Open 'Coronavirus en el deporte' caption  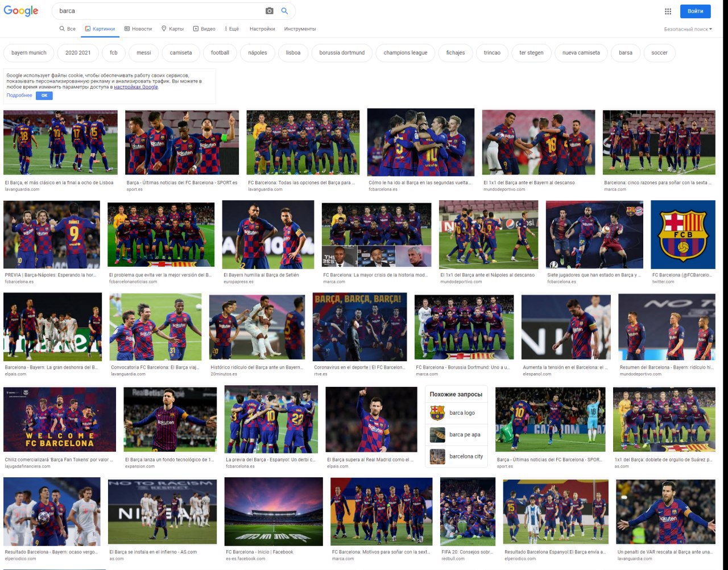click(x=359, y=367)
